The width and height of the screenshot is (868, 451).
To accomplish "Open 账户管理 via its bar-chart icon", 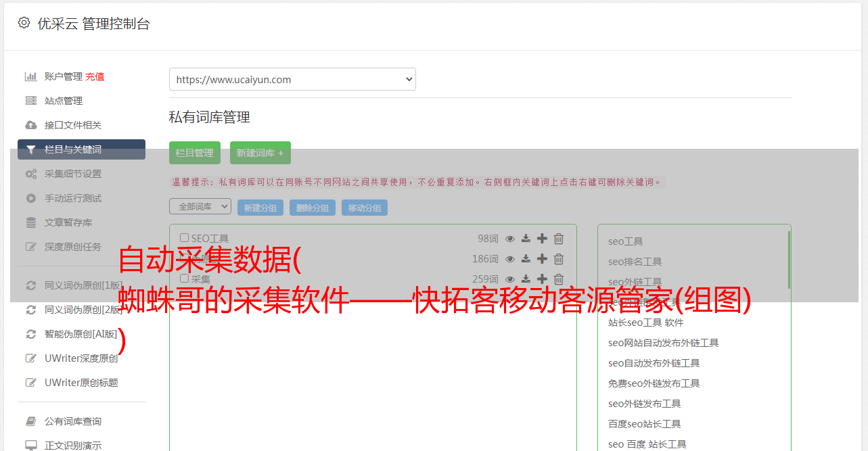I will [x=30, y=76].
